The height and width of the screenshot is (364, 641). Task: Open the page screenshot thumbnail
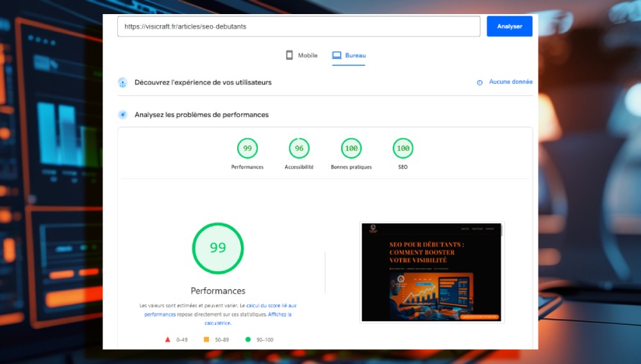tap(431, 272)
